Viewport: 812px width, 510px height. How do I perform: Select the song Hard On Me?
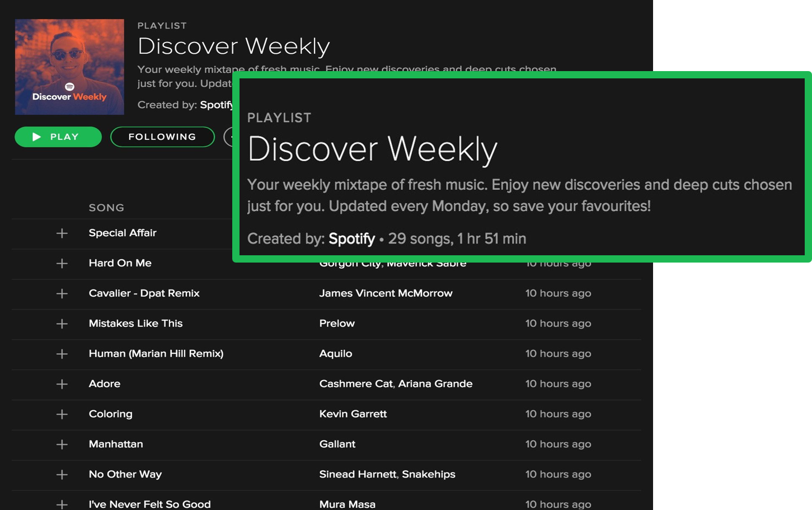120,263
